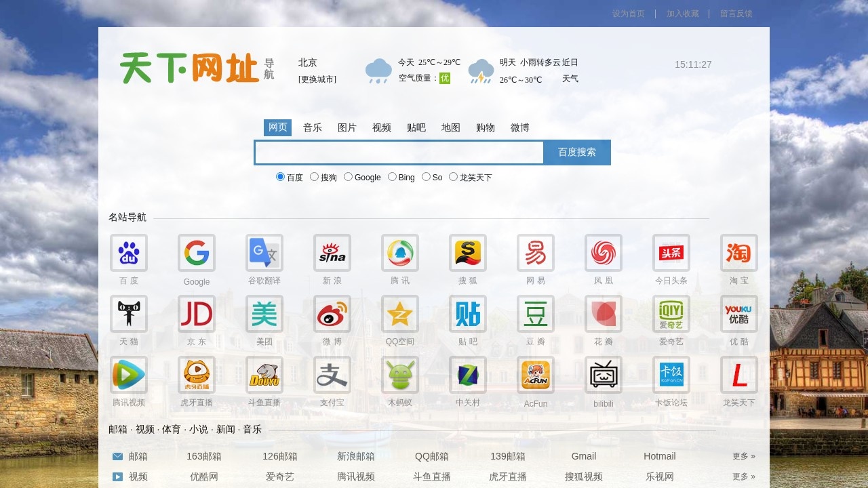Screen dimensions: 868x488
Task: Select the Bing search engine radio
Action: pyautogui.click(x=392, y=177)
